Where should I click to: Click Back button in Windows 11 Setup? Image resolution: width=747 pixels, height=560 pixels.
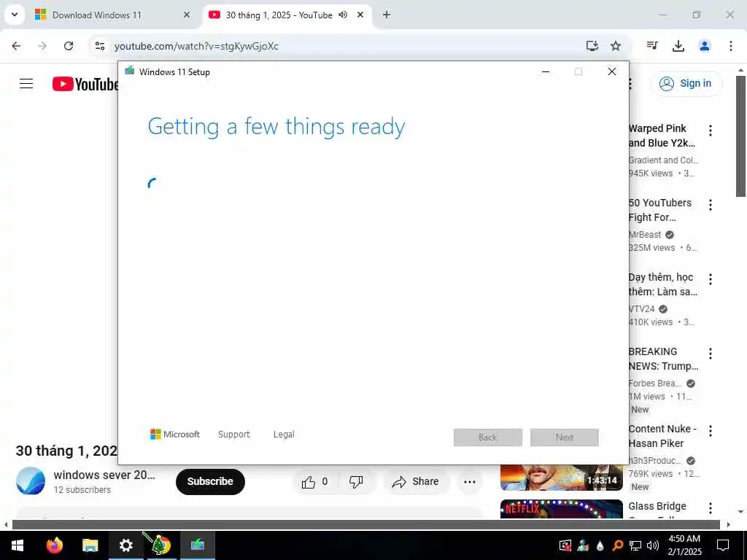click(x=488, y=437)
